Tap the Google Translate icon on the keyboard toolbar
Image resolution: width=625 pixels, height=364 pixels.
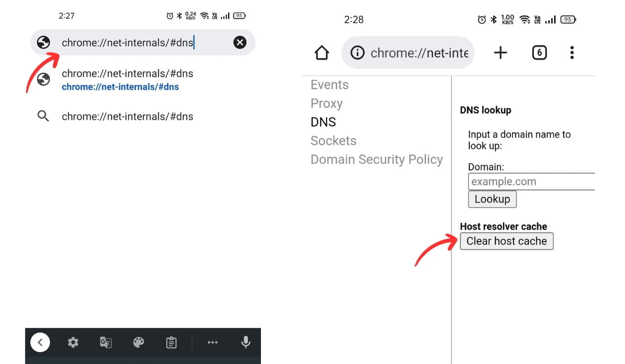106,342
